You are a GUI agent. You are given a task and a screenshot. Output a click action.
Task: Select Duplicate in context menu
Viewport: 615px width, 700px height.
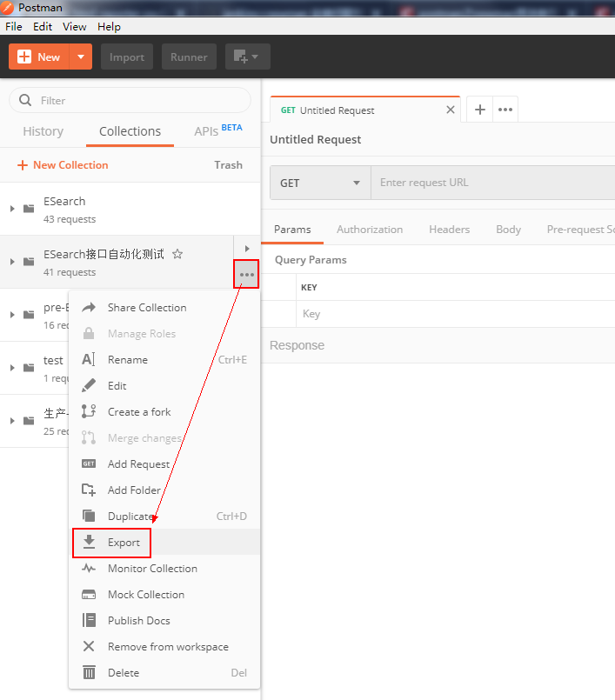pyautogui.click(x=164, y=517)
